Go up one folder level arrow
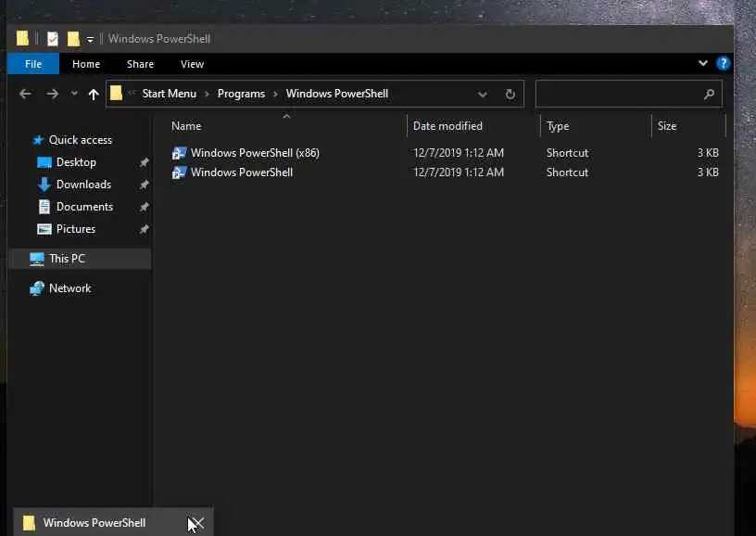 (94, 94)
